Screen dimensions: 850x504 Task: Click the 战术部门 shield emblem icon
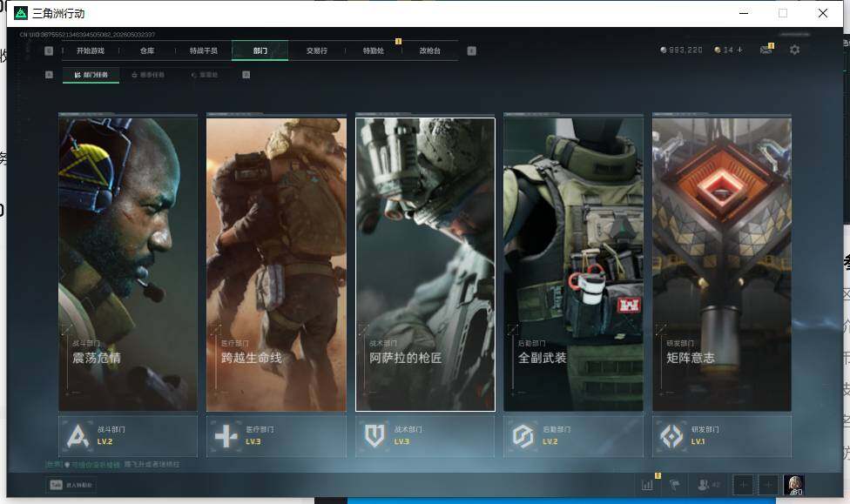(374, 436)
